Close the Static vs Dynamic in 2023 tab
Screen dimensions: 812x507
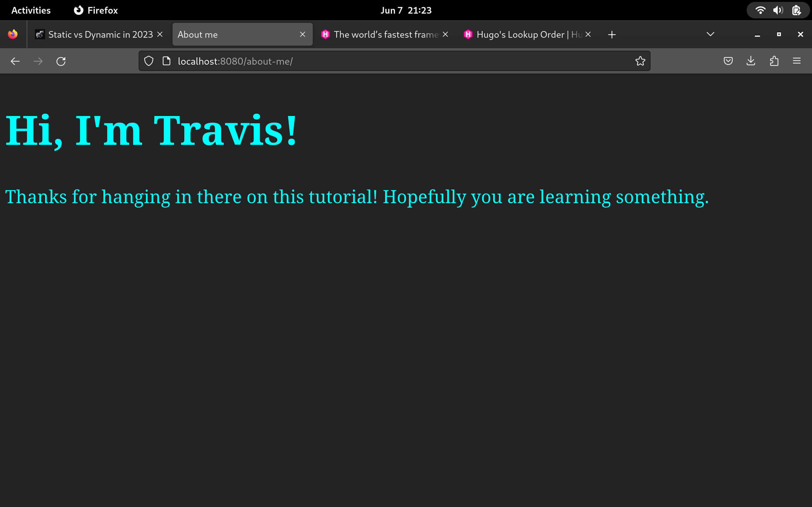[x=160, y=34]
